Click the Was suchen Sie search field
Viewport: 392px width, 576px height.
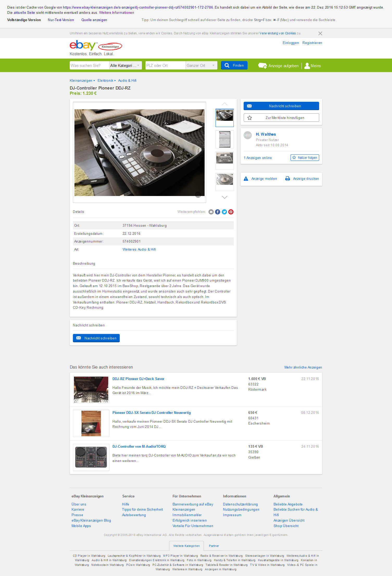coord(90,65)
